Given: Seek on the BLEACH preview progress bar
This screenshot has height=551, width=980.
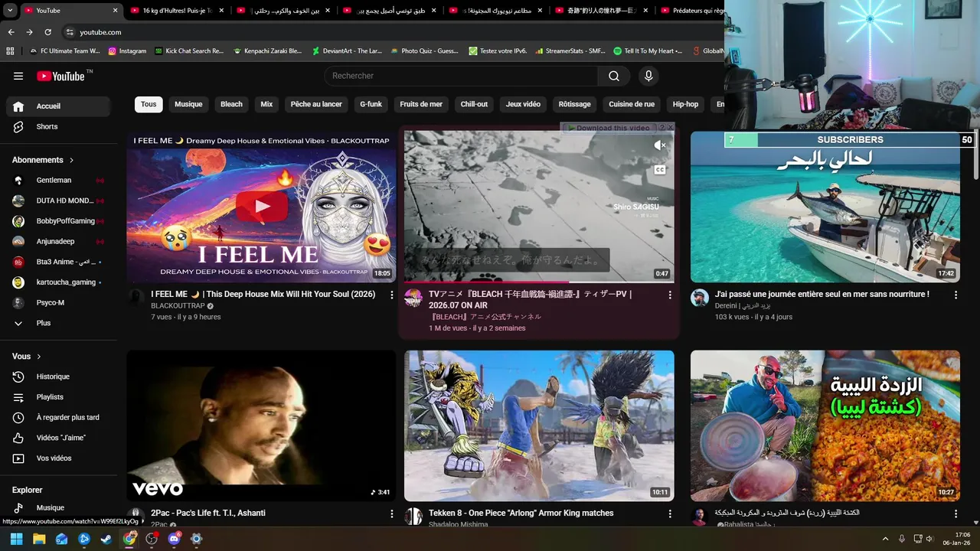Looking at the screenshot, I should tap(539, 282).
